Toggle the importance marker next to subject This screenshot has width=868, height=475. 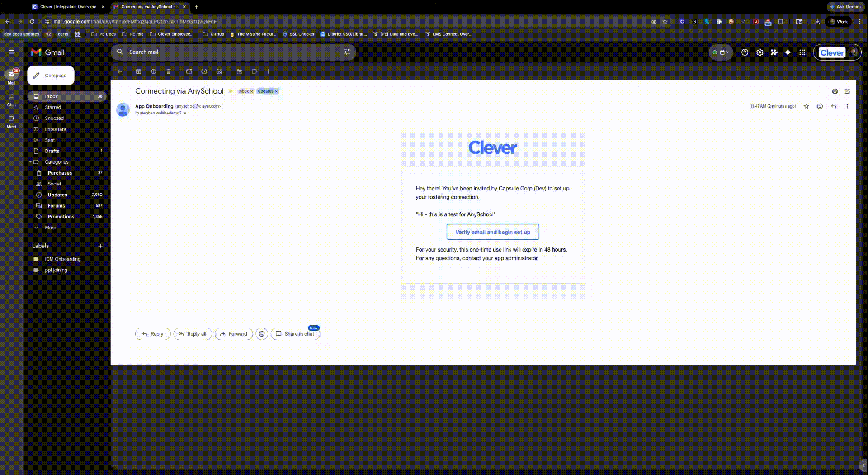point(230,91)
